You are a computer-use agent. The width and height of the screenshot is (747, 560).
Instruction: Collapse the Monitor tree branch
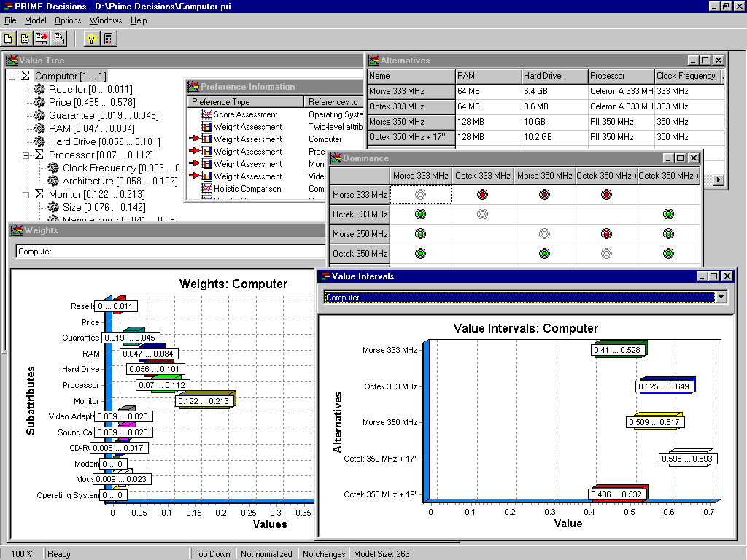click(26, 195)
